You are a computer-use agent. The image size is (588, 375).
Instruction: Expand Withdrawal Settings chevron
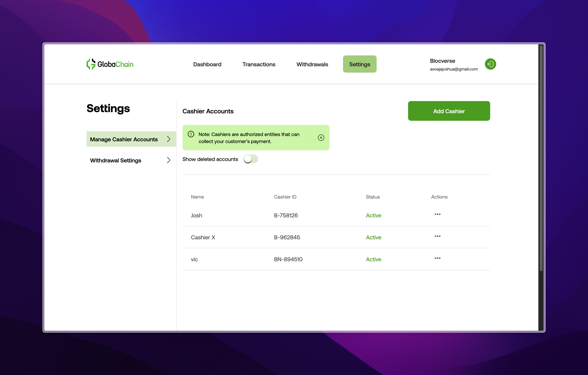pyautogui.click(x=168, y=160)
